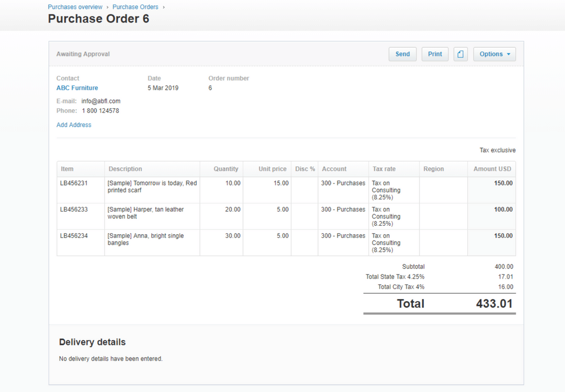Click the Tax on Consulting rate for LB456233
The image size is (565, 392).
[386, 216]
